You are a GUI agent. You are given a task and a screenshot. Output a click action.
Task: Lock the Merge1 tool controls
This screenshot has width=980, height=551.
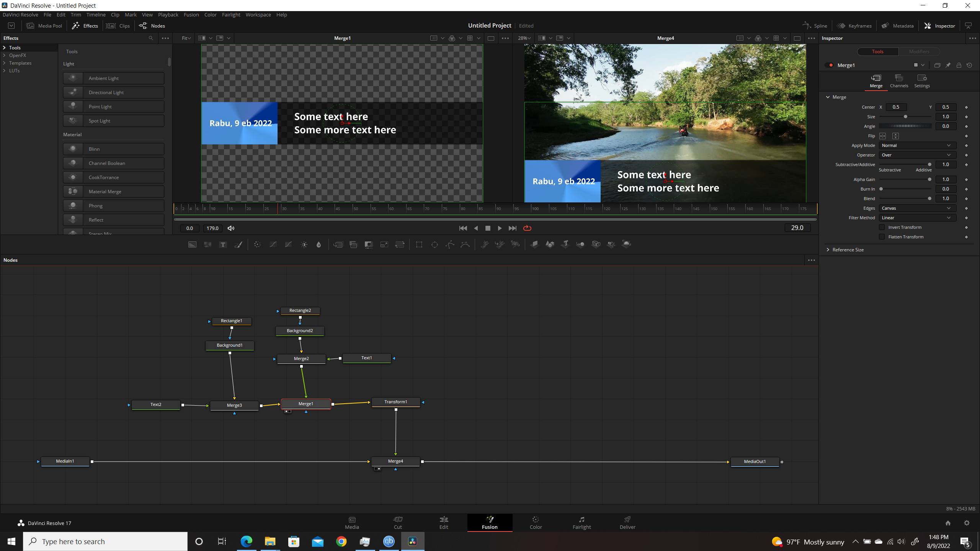click(x=959, y=65)
